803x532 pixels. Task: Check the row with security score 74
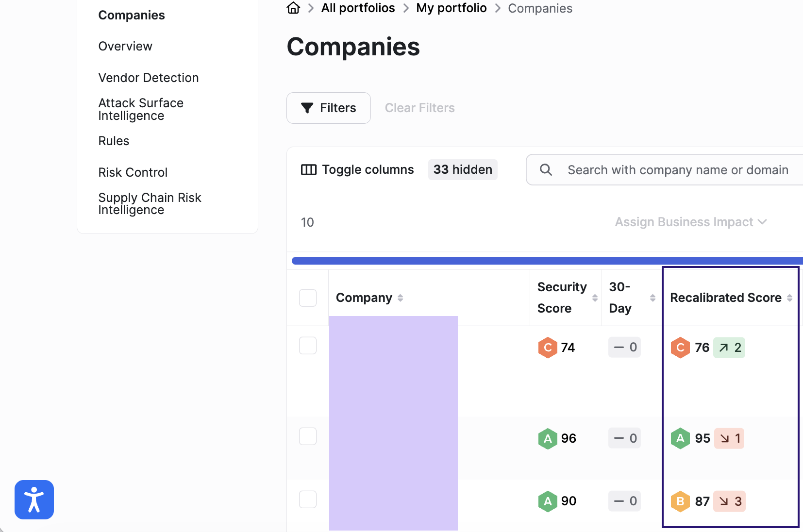click(x=308, y=346)
